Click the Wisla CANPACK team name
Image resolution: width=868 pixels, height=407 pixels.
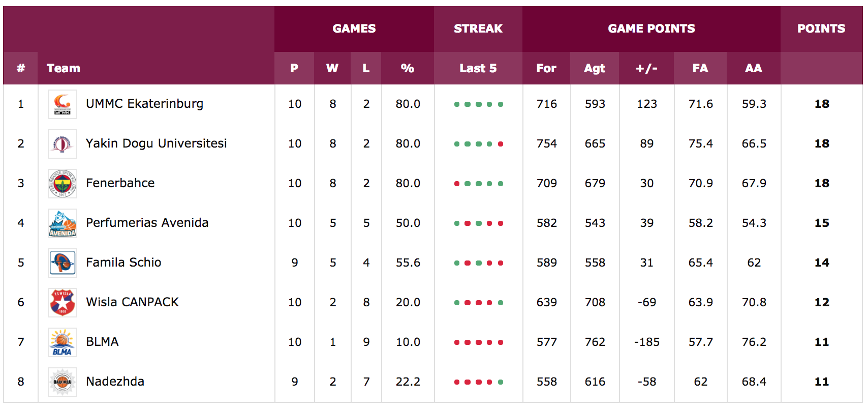pos(132,302)
